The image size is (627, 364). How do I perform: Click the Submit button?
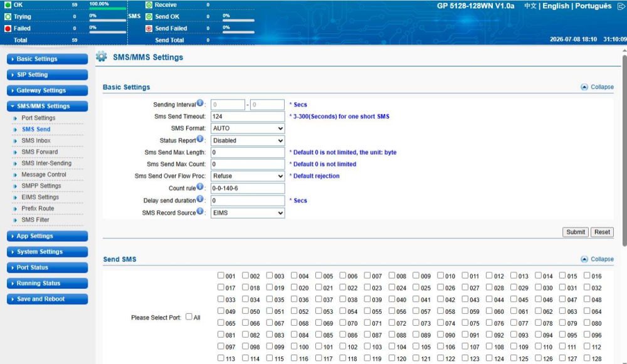(x=576, y=232)
